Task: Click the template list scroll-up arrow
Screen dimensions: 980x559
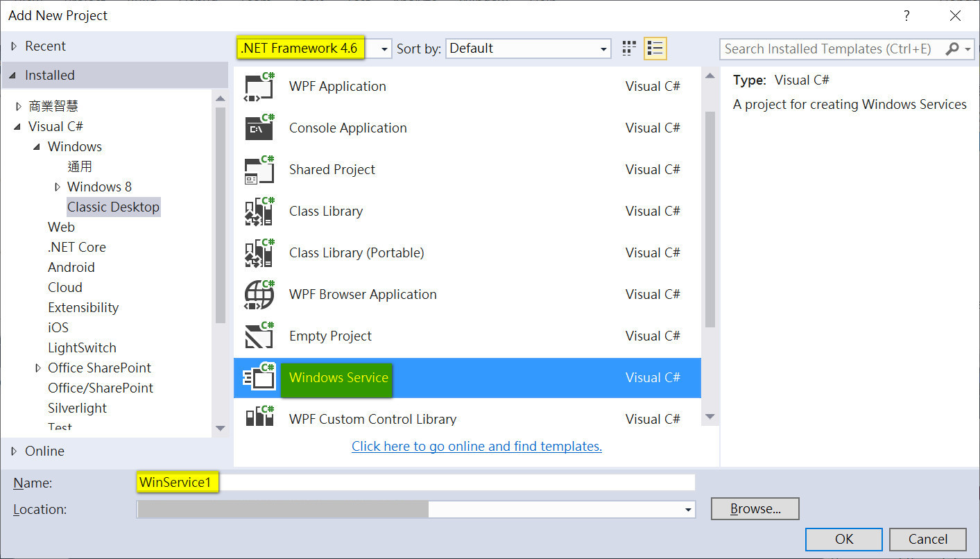Action: (x=710, y=76)
